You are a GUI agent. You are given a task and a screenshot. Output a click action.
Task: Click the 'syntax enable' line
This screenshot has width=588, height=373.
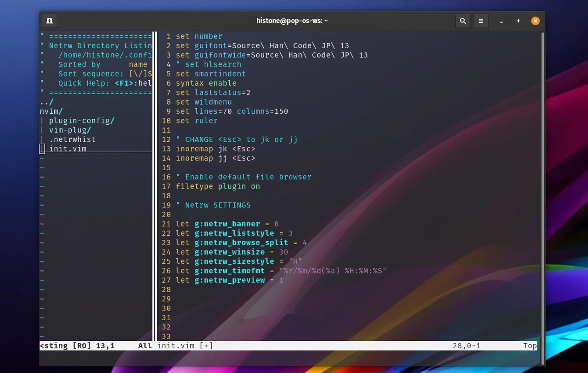[206, 83]
